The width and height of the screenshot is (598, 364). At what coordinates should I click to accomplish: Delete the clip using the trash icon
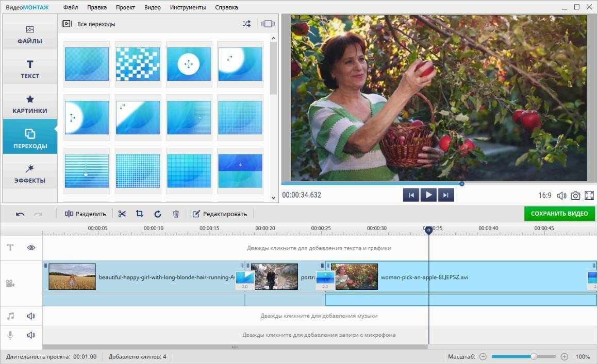[176, 214]
